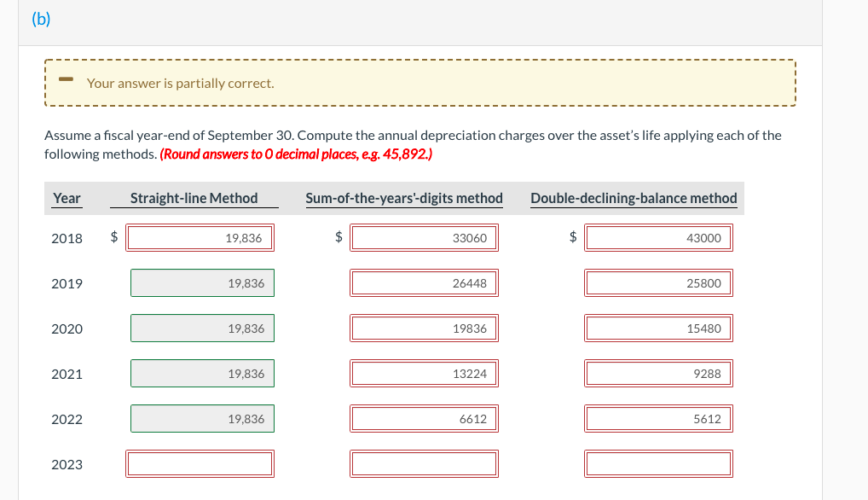Click the 2018 Straight-line Method input field
Screen dimensions: 868x500
200,237
